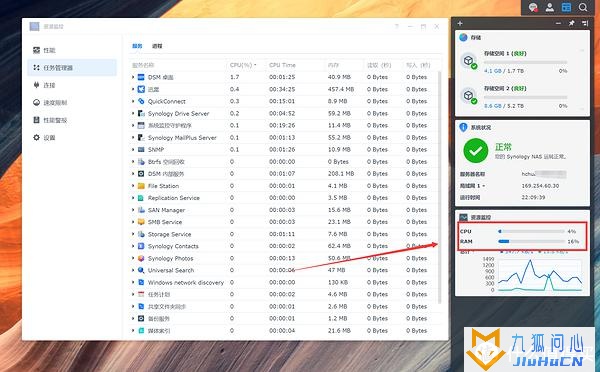Click the 连接 plug icon in sidebar
Screen dimensions: 600x372
[x=36, y=85]
